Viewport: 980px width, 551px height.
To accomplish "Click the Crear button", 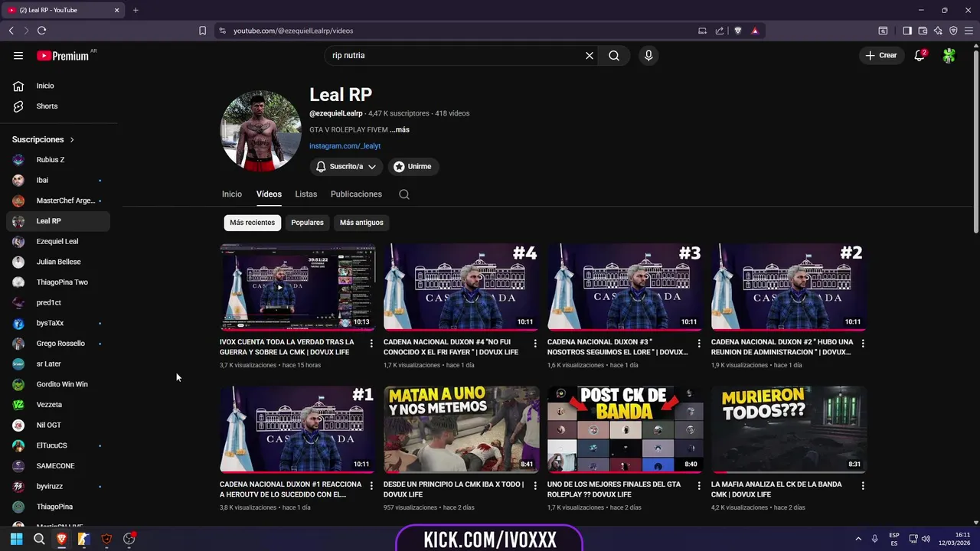I will tap(881, 55).
